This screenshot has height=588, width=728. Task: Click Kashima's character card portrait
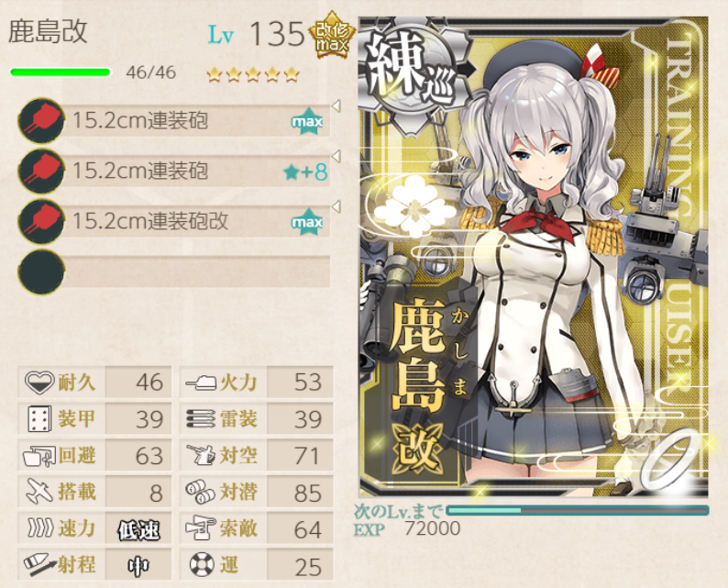point(534,257)
